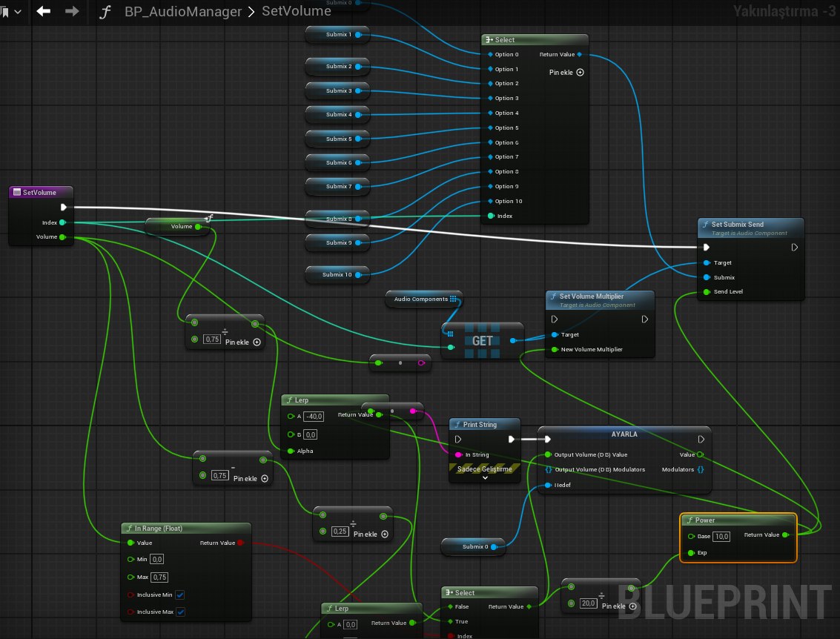
Task: Click the Alpha input pin on Lerp
Action: coord(291,451)
